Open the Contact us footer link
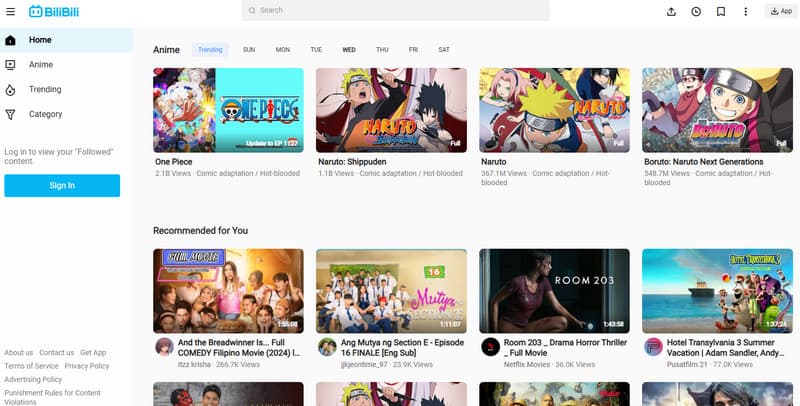The width and height of the screenshot is (800, 406). (57, 352)
